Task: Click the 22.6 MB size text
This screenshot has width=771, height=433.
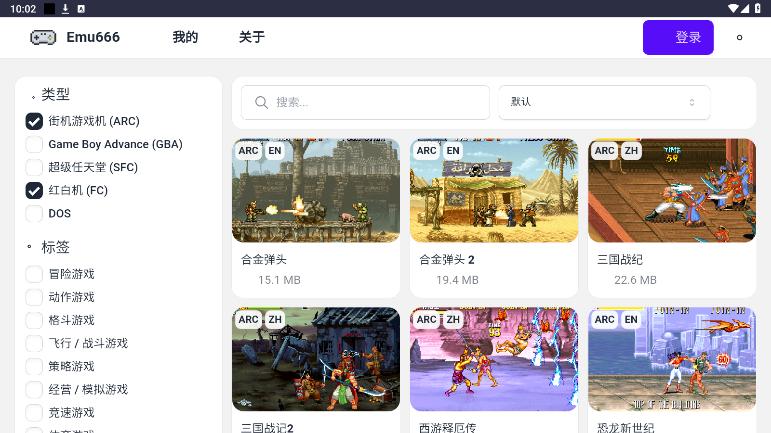Action: pyautogui.click(x=635, y=280)
